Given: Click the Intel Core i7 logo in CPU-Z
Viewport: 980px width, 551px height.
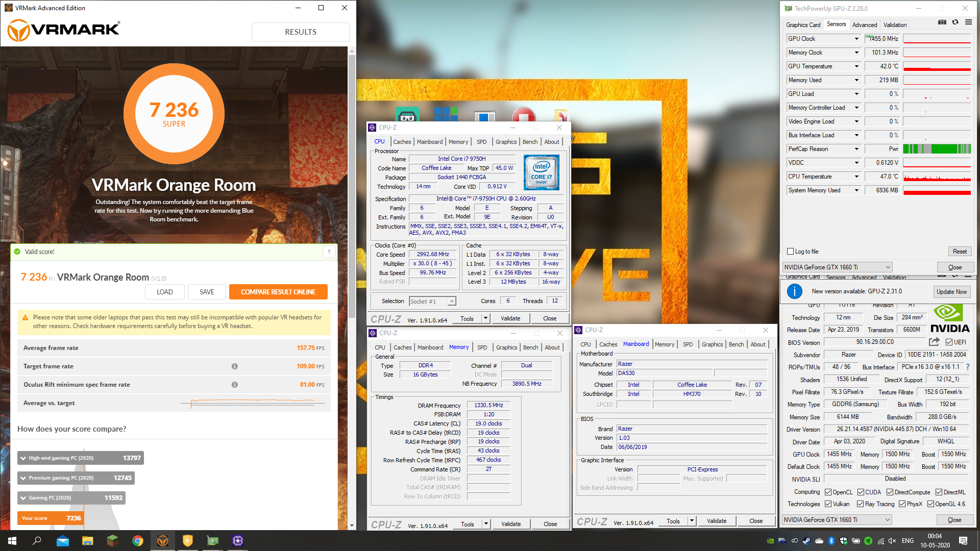Looking at the screenshot, I should click(541, 173).
